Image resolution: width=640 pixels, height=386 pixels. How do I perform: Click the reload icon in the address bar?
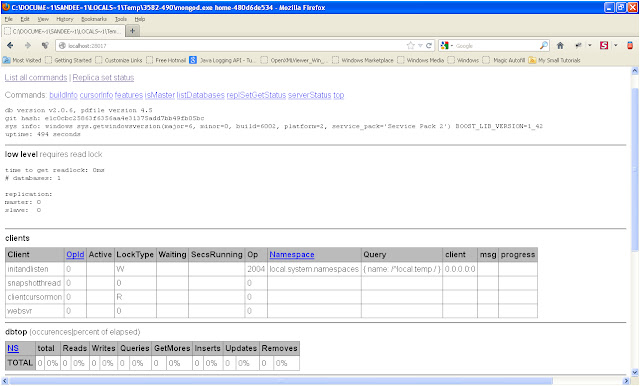(429, 46)
